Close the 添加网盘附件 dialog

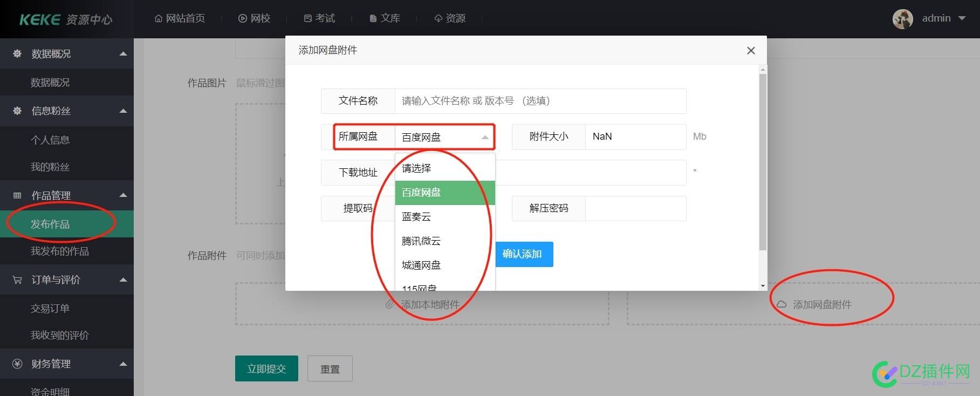(x=751, y=50)
